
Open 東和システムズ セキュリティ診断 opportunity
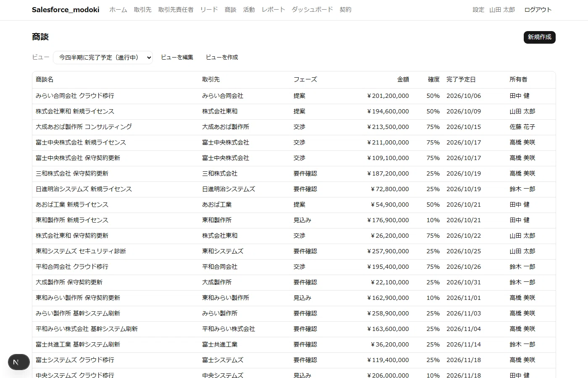click(x=81, y=251)
